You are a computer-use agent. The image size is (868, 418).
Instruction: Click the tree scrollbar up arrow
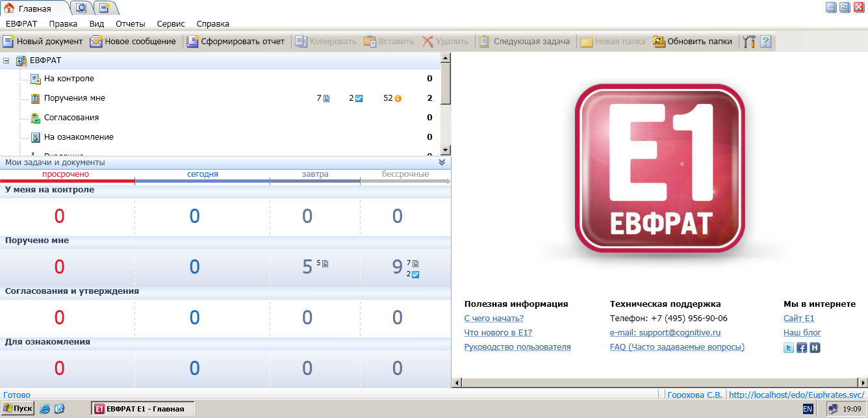coord(446,58)
